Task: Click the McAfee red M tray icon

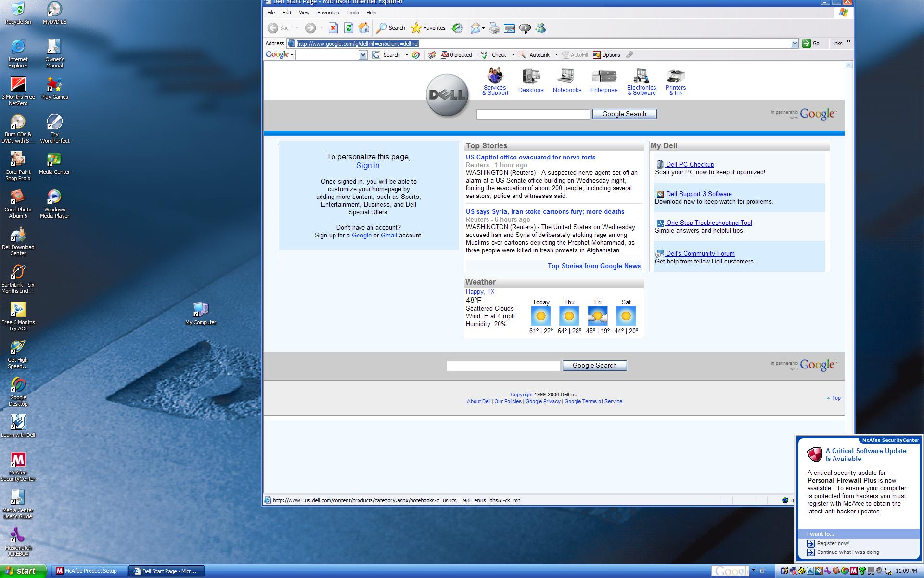Action: [x=853, y=571]
